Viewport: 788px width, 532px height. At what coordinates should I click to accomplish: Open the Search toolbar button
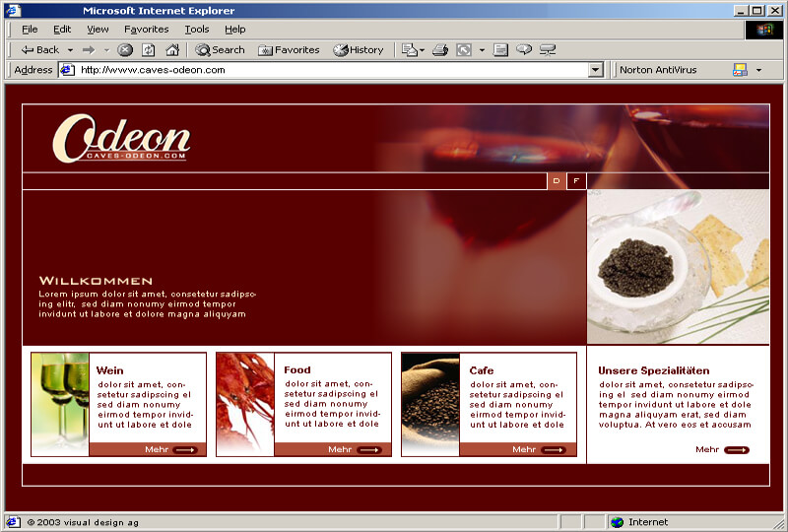pyautogui.click(x=220, y=50)
